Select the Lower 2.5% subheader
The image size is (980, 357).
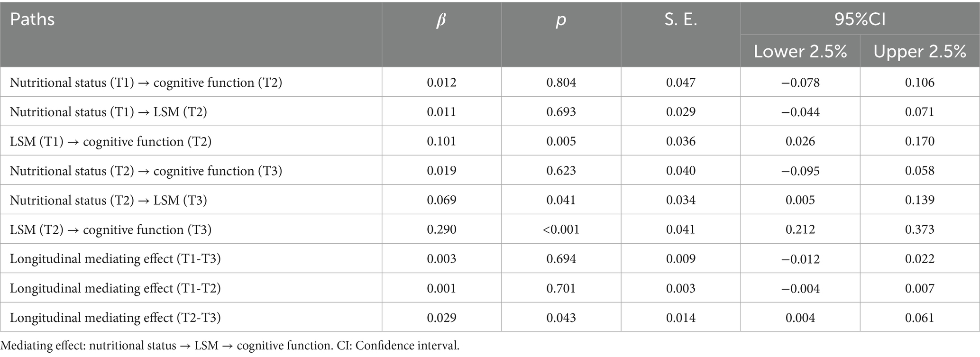coord(800,52)
